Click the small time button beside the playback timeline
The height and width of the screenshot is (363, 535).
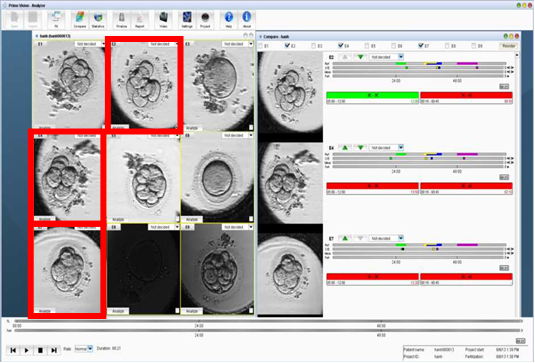[520, 341]
